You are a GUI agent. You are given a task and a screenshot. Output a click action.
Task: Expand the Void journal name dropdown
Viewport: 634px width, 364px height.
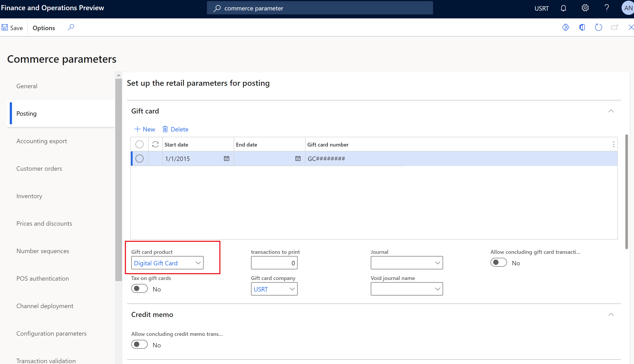pos(438,289)
